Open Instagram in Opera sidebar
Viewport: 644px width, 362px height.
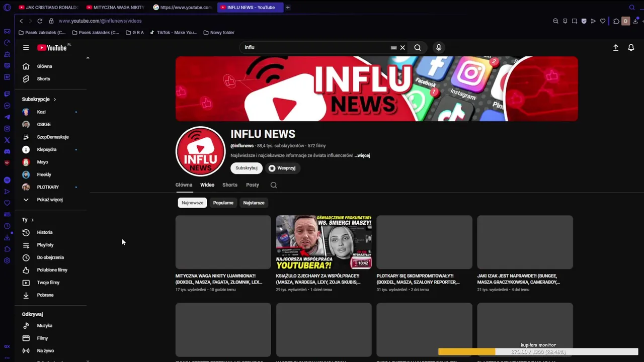pyautogui.click(x=7, y=129)
